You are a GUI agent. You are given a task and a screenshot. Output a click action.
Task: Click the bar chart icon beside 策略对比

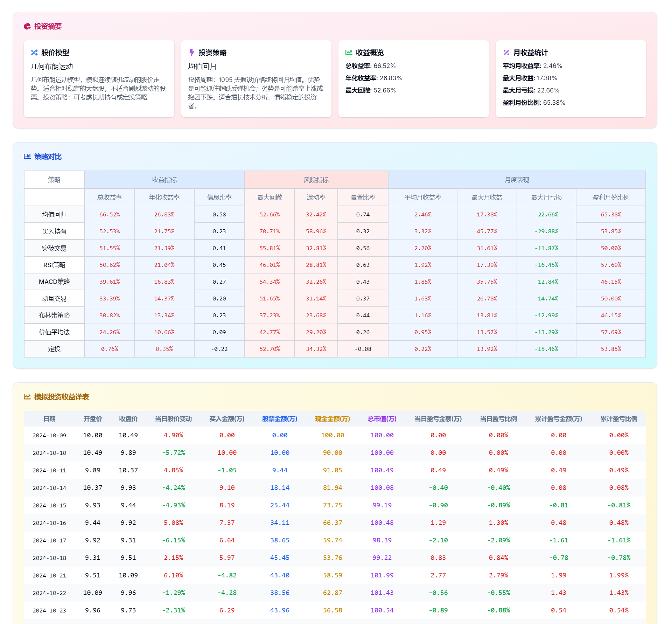(27, 157)
